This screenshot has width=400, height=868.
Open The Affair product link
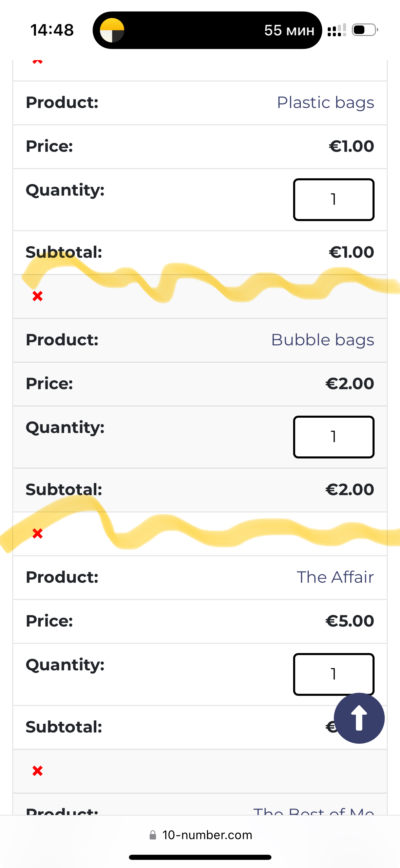point(335,577)
